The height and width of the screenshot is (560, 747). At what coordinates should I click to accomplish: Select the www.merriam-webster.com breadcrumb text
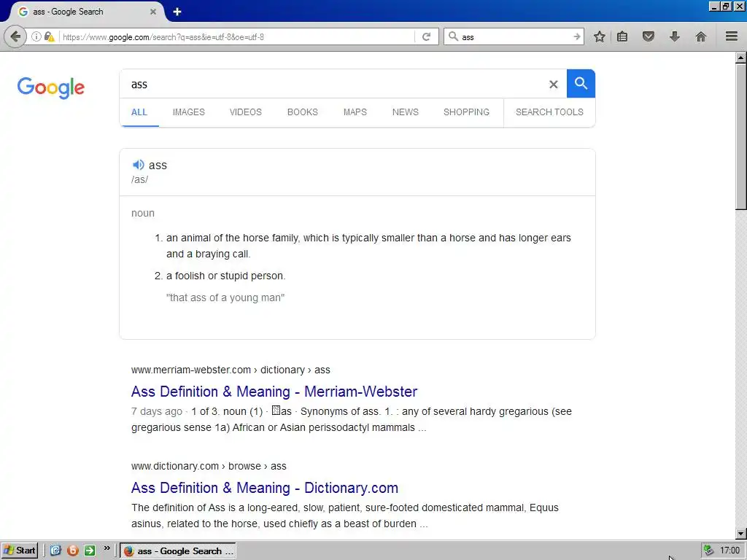[x=191, y=370]
